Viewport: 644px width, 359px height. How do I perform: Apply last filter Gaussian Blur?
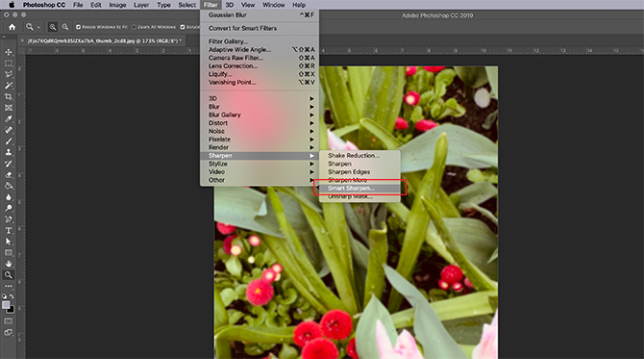coord(260,14)
